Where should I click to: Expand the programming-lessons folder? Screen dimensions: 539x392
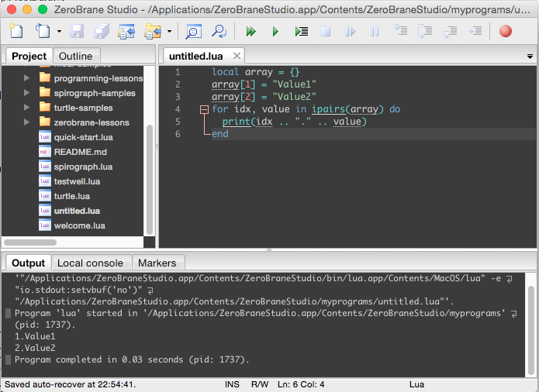(27, 78)
